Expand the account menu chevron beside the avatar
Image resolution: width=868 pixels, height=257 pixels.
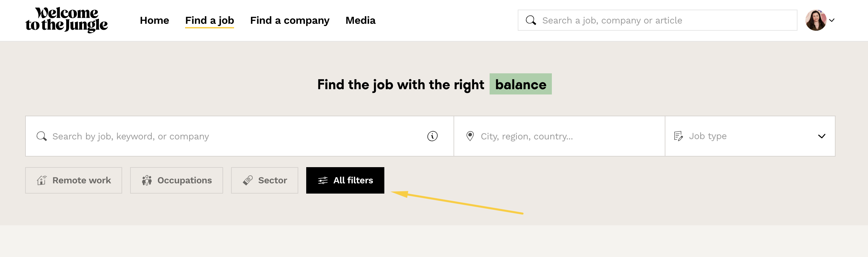(x=832, y=20)
